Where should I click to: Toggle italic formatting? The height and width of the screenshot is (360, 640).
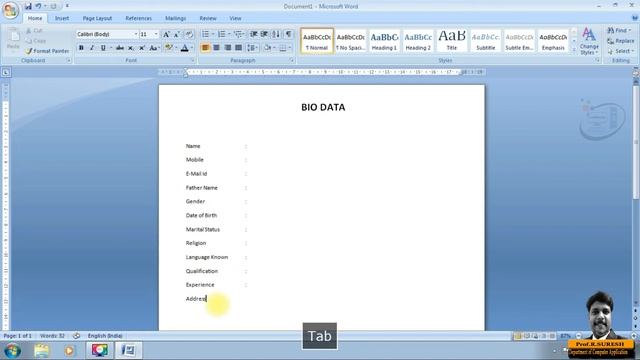(92, 48)
